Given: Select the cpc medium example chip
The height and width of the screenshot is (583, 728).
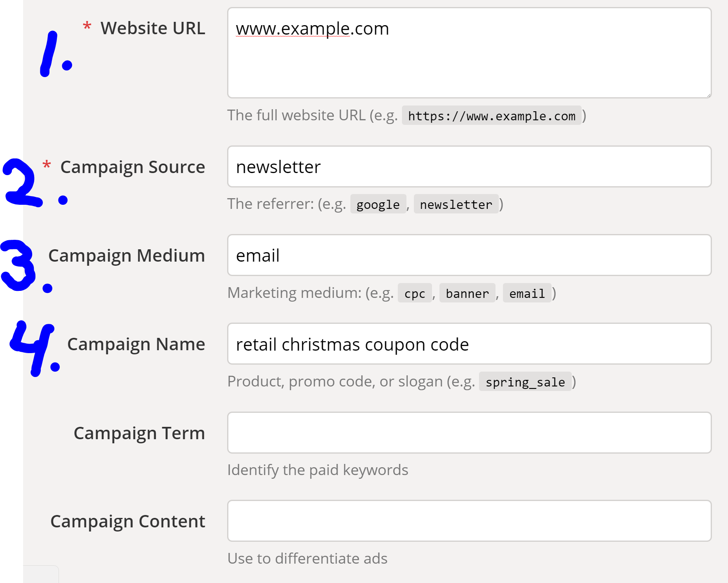Looking at the screenshot, I should tap(414, 293).
